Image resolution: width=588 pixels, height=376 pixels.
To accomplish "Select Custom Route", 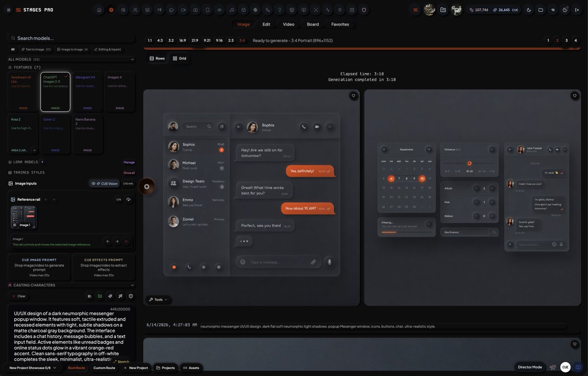I will click(x=104, y=368).
